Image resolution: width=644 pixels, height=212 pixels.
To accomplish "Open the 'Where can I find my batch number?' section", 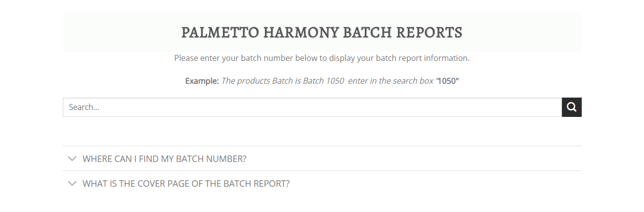I will tap(322, 159).
